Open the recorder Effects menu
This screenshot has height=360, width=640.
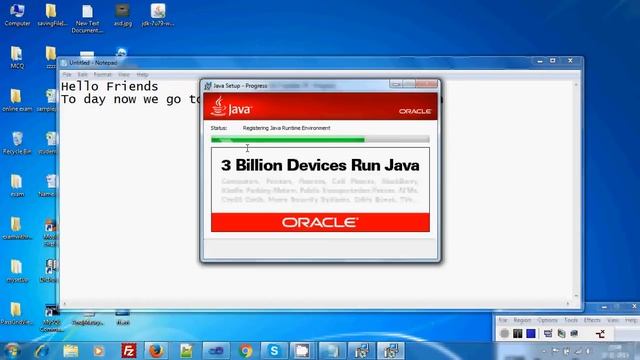(x=592, y=320)
